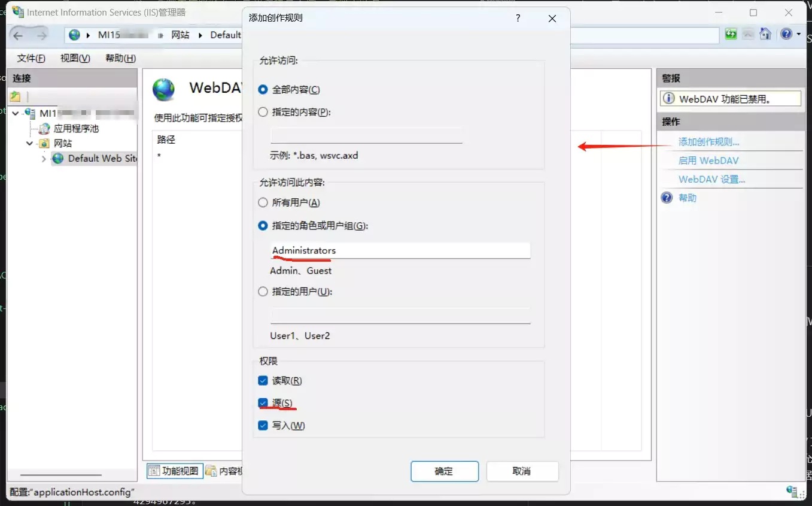The image size is (812, 506).
Task: Switch to the 内容视图 tab
Action: pyautogui.click(x=224, y=471)
